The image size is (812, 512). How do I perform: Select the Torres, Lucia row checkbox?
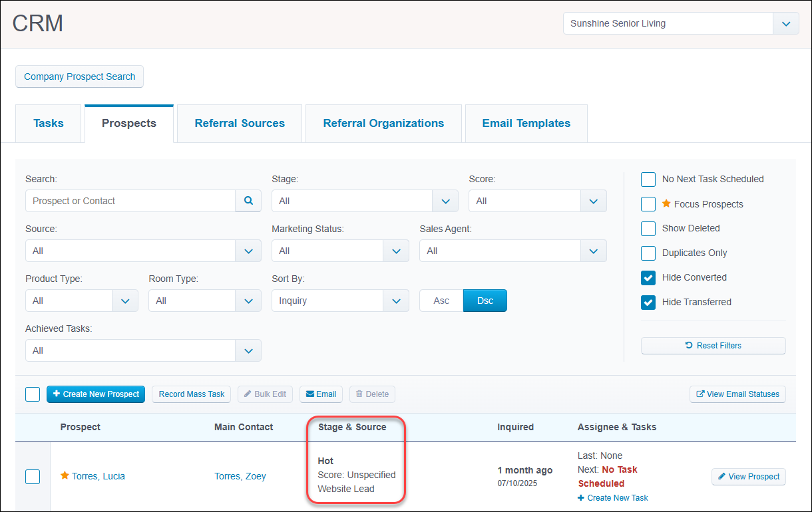coord(33,477)
